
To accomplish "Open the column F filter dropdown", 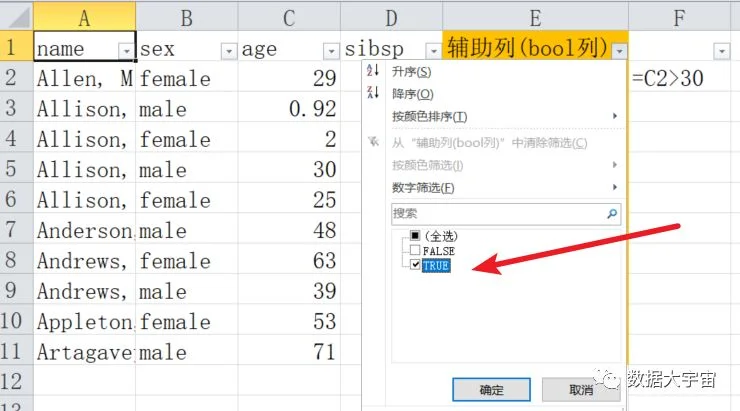I will pyautogui.click(x=722, y=50).
